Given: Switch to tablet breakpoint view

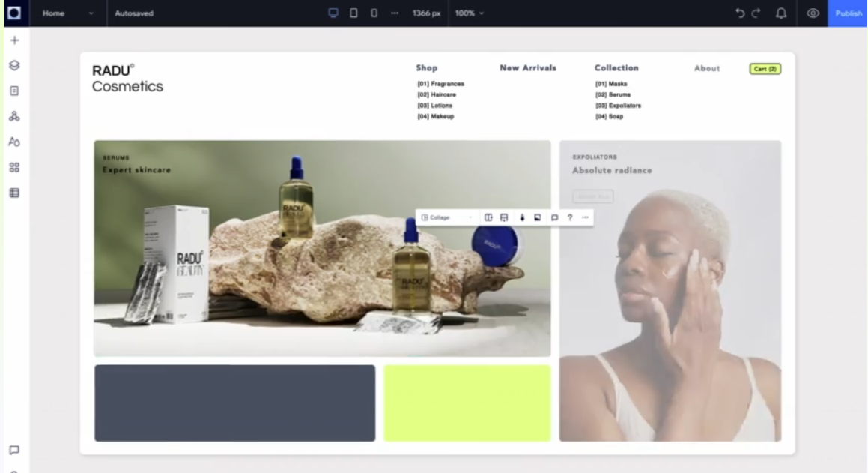Looking at the screenshot, I should click(x=353, y=13).
